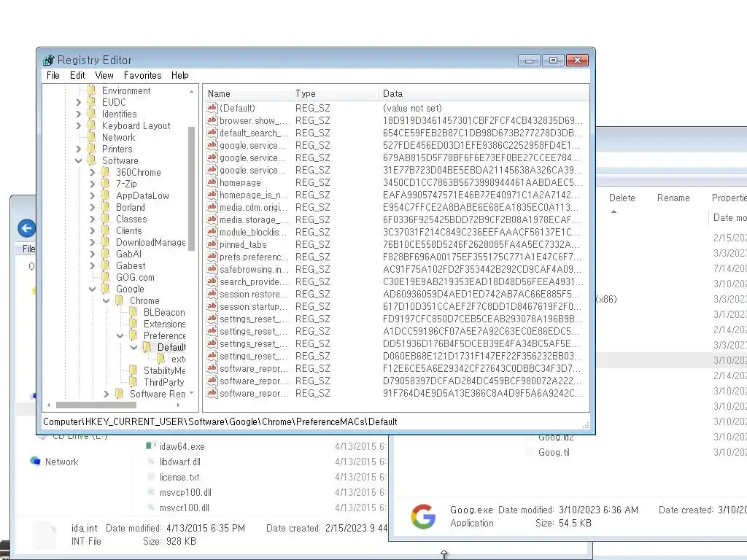Open the View menu in Registry Editor
747x560 pixels.
[104, 75]
